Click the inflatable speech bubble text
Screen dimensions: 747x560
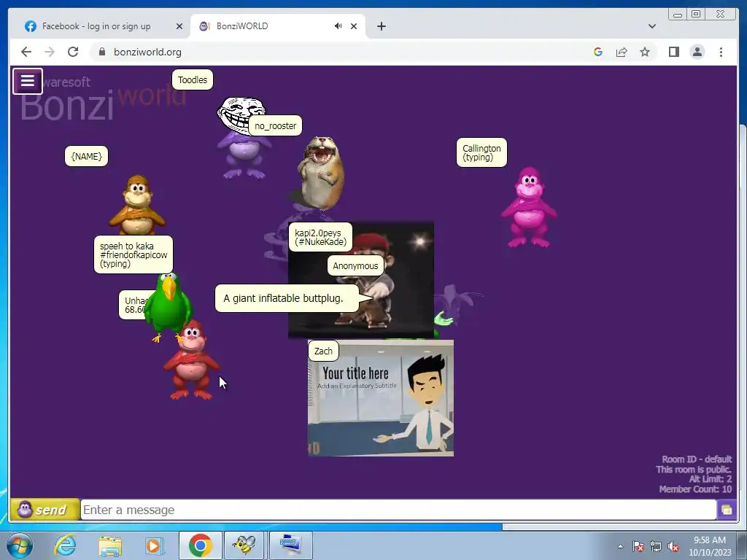(284, 298)
